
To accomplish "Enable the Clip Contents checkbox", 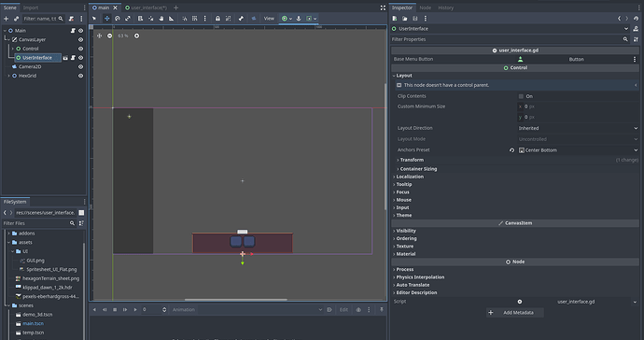I will click(x=521, y=96).
